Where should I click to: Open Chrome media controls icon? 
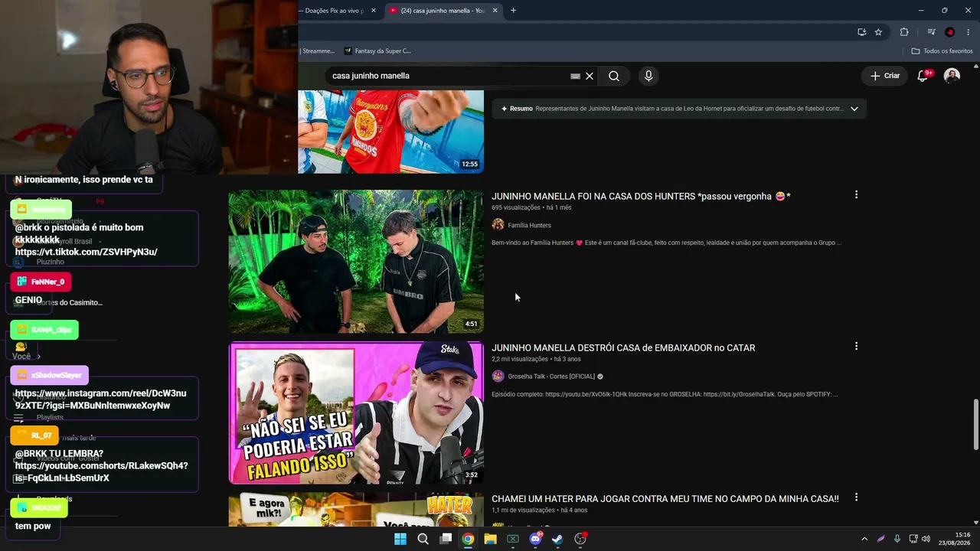931,32
